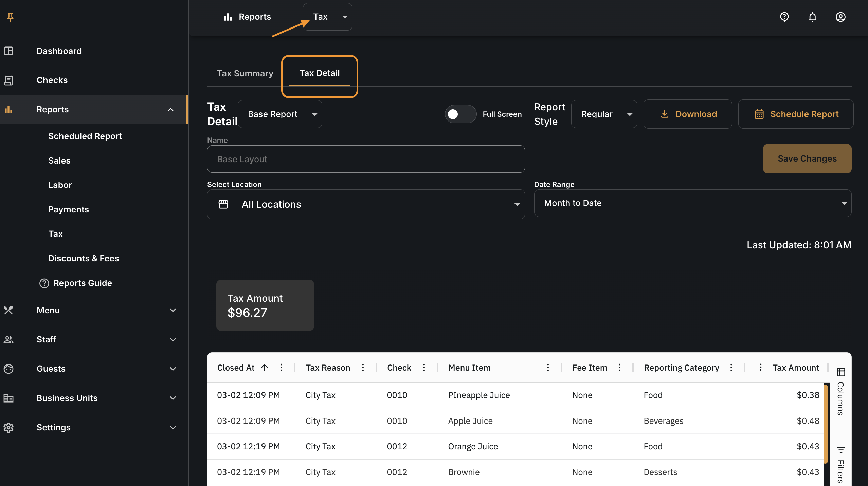Open Tax Amount column menu dots
The height and width of the screenshot is (486, 868).
coord(760,368)
